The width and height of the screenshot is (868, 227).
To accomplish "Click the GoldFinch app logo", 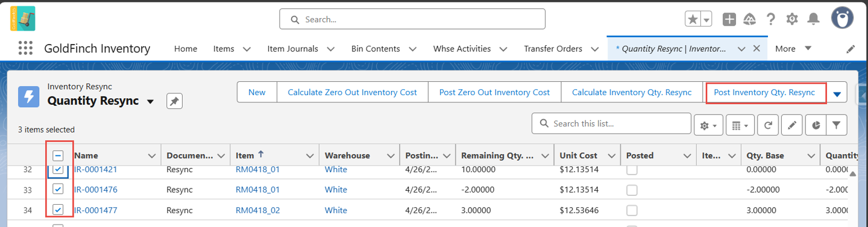I will pos(22,19).
